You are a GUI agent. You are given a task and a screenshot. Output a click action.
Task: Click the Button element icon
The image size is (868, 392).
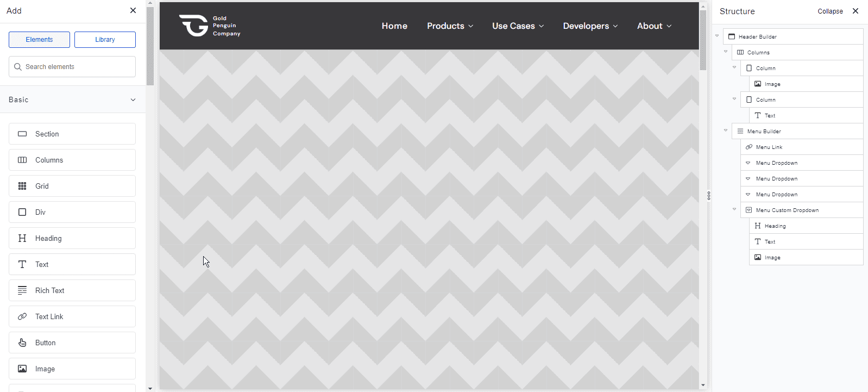tap(22, 343)
